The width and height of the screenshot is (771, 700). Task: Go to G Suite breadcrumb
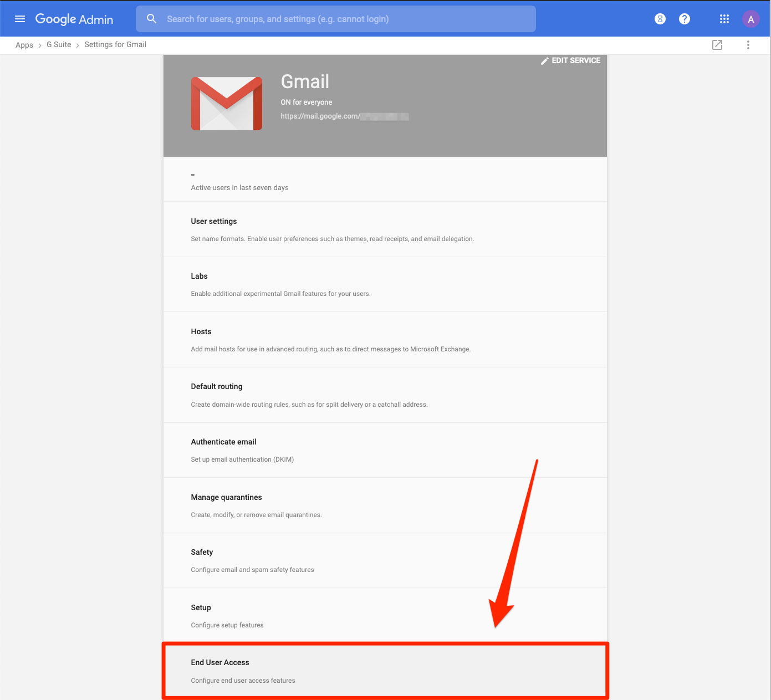click(59, 45)
